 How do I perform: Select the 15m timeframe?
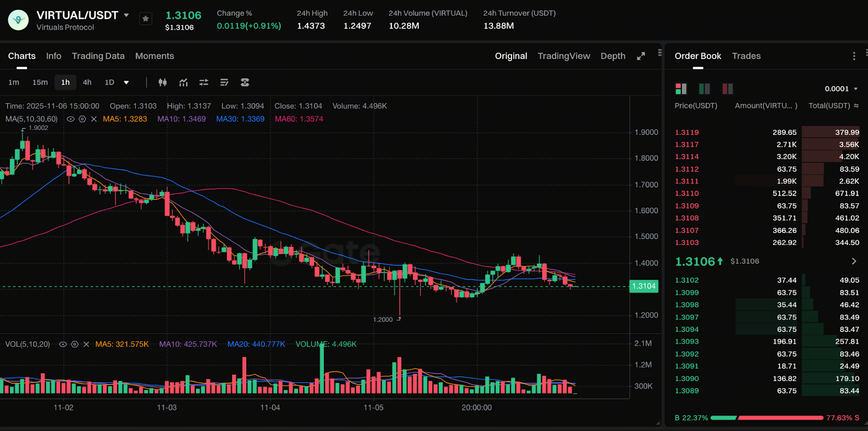pos(40,82)
